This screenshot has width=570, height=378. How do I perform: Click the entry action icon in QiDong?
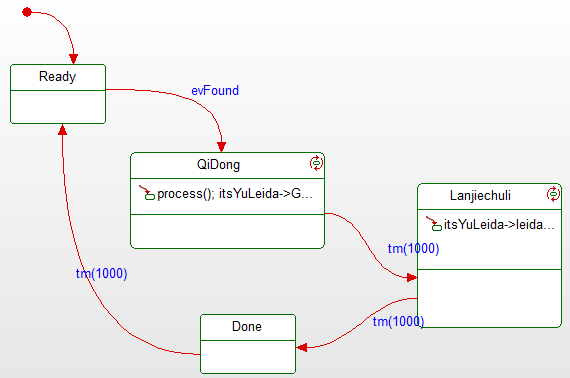point(147,193)
